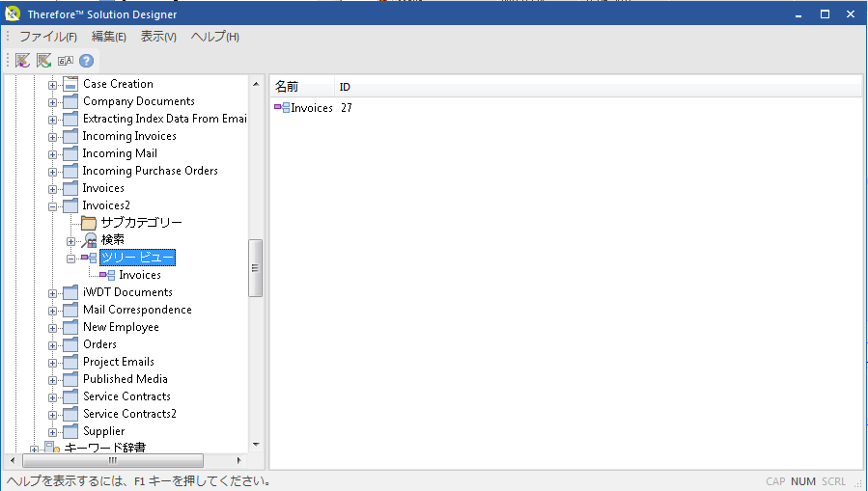This screenshot has width=868, height=491.
Task: Click the language 'A' toolbar icon
Action: tap(66, 60)
